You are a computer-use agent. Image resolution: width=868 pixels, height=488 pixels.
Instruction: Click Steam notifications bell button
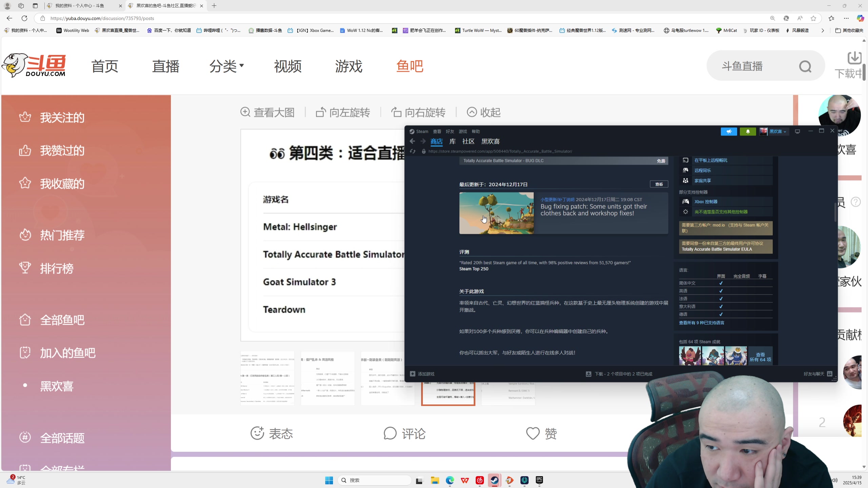[x=748, y=131]
